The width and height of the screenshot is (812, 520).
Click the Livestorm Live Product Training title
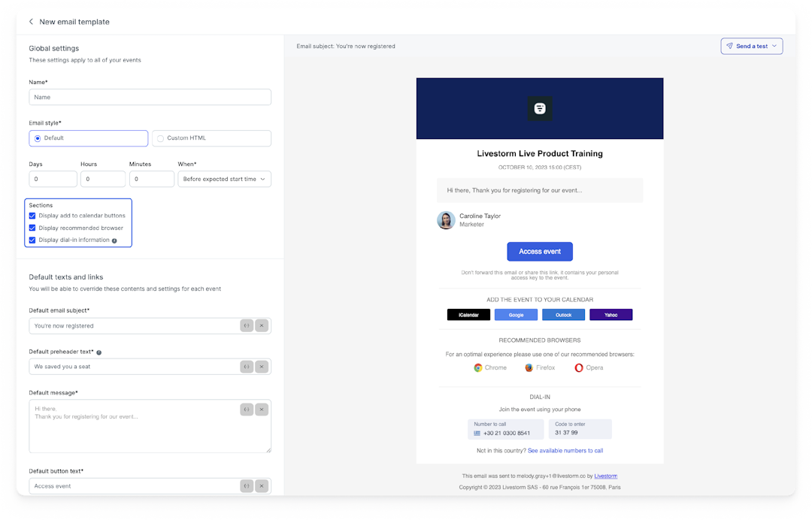click(540, 154)
